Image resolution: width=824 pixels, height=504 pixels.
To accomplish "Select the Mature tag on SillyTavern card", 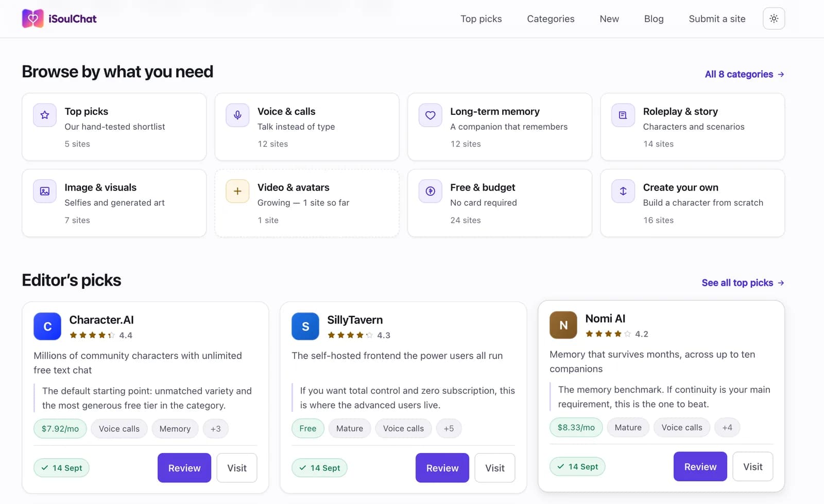I will 350,428.
